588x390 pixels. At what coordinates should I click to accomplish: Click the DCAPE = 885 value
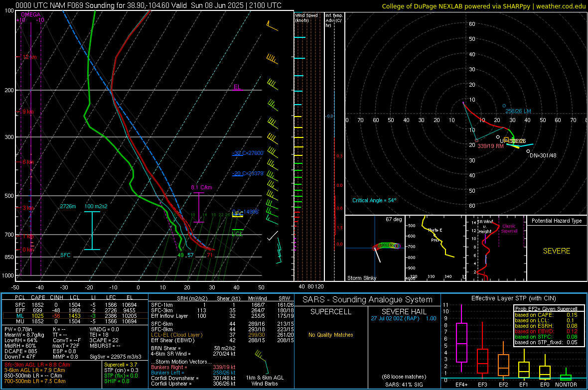pyautogui.click(x=20, y=351)
